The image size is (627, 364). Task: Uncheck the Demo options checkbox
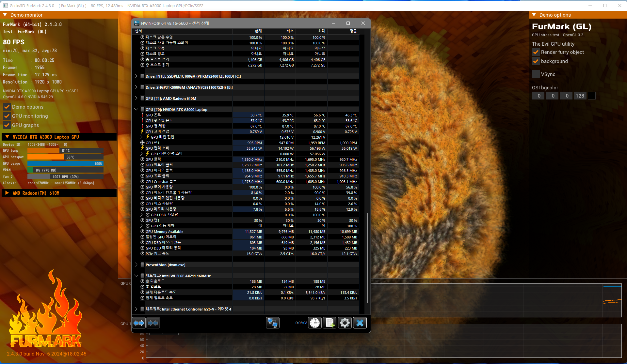(x=7, y=107)
